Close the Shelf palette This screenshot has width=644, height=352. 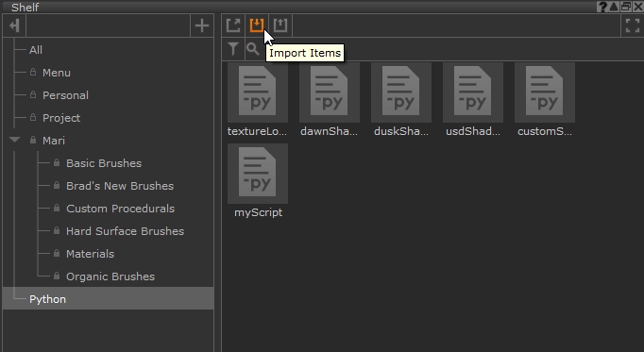(x=637, y=7)
